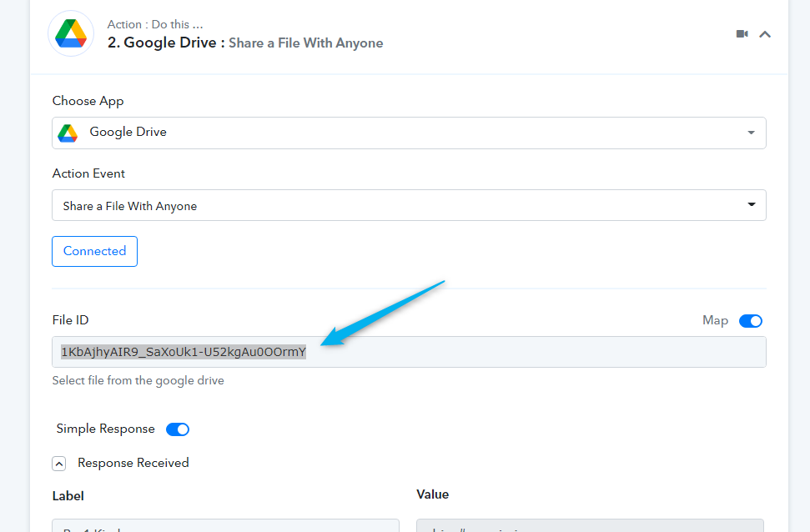Click the Connected button
This screenshot has width=810, height=532.
(x=94, y=251)
